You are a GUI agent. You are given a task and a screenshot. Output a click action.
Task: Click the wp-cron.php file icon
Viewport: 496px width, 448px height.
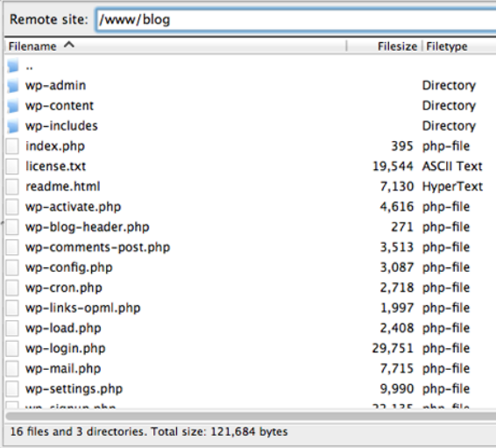[12, 288]
